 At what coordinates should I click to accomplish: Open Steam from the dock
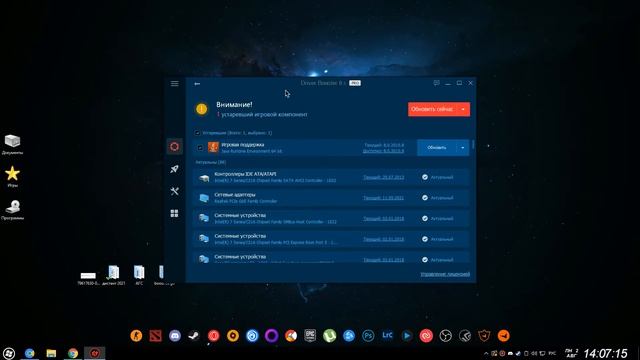tap(194, 336)
